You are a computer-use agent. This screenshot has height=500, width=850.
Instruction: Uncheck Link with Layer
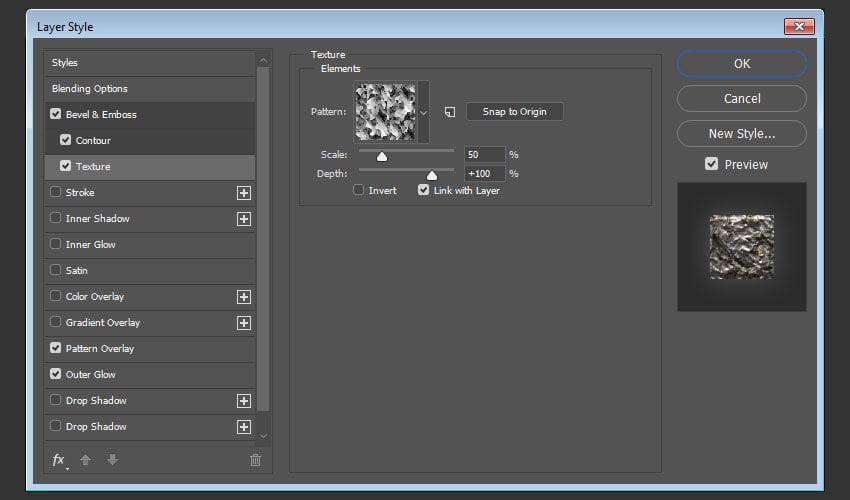point(424,190)
